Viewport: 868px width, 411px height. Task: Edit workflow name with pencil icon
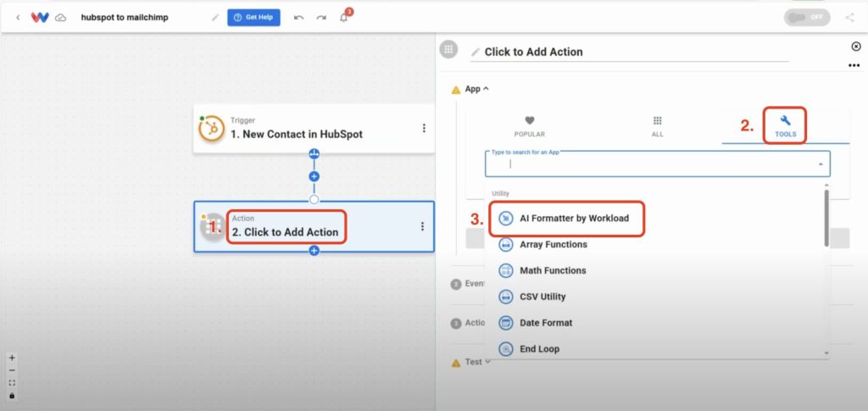pos(214,18)
